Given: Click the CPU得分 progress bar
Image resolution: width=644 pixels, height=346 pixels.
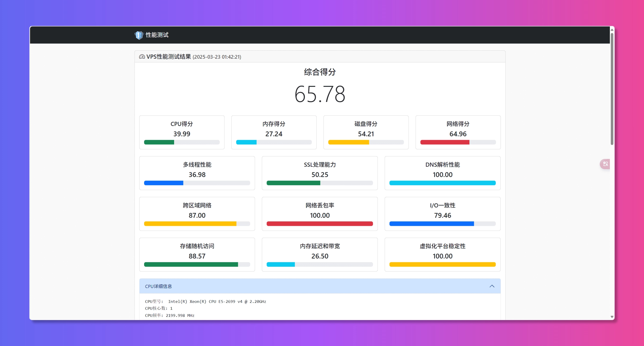Looking at the screenshot, I should point(182,142).
